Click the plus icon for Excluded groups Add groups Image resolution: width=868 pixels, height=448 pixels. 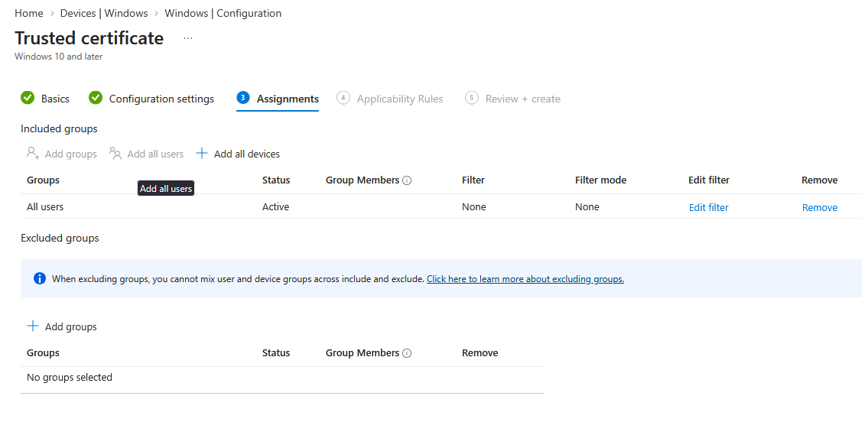(x=33, y=326)
